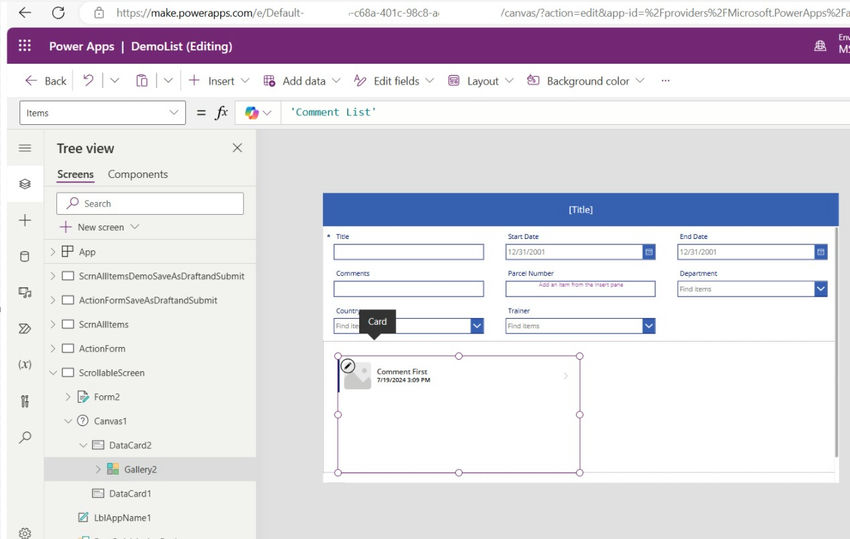The width and height of the screenshot is (850, 539).
Task: Click the Back button in toolbar
Action: click(46, 81)
